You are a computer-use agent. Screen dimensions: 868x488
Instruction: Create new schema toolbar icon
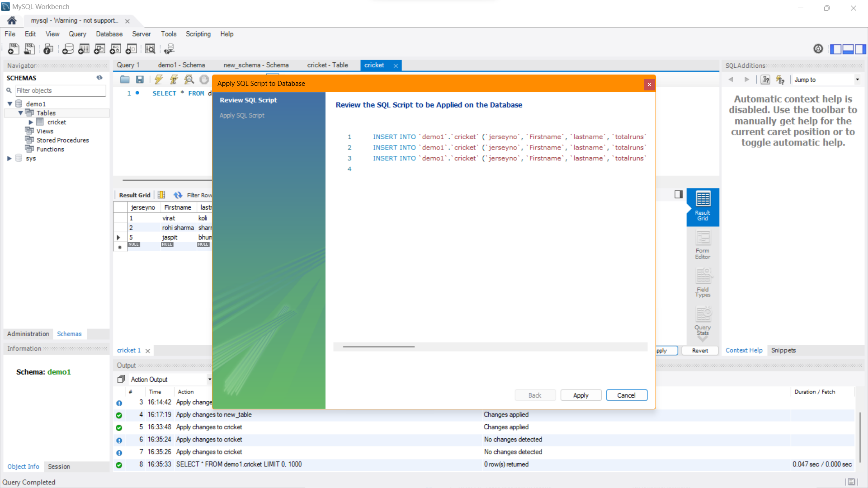(68, 49)
